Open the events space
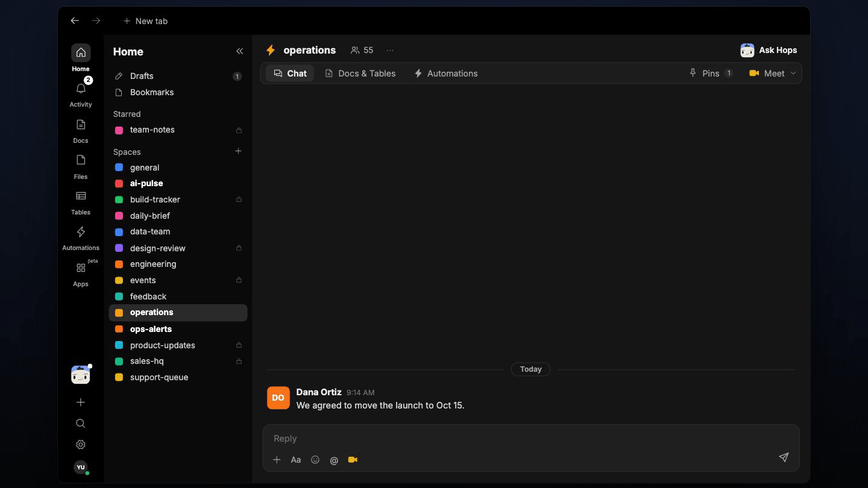The width and height of the screenshot is (868, 488). [178, 280]
